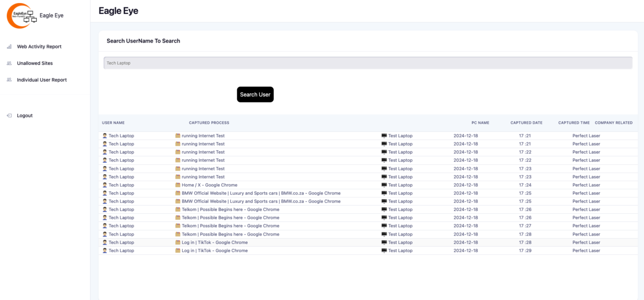Click the Logout arrow icon
Screen dimensions: 644x300
(x=9, y=115)
